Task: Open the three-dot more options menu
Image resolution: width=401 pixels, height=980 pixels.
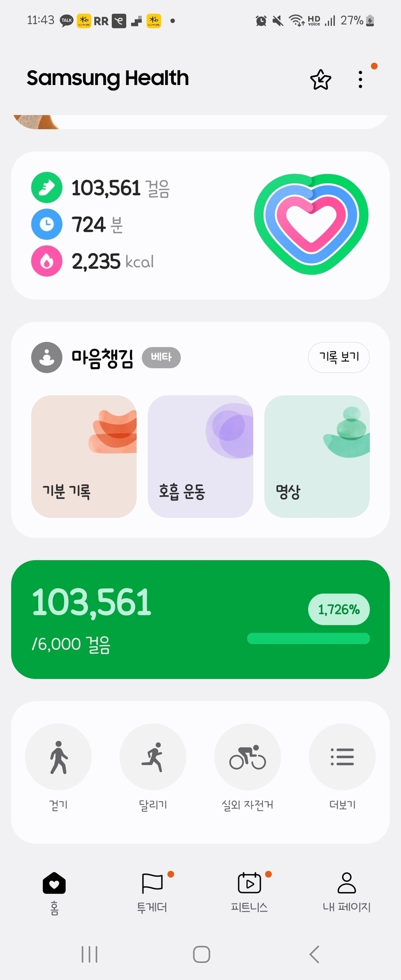Action: click(x=360, y=80)
